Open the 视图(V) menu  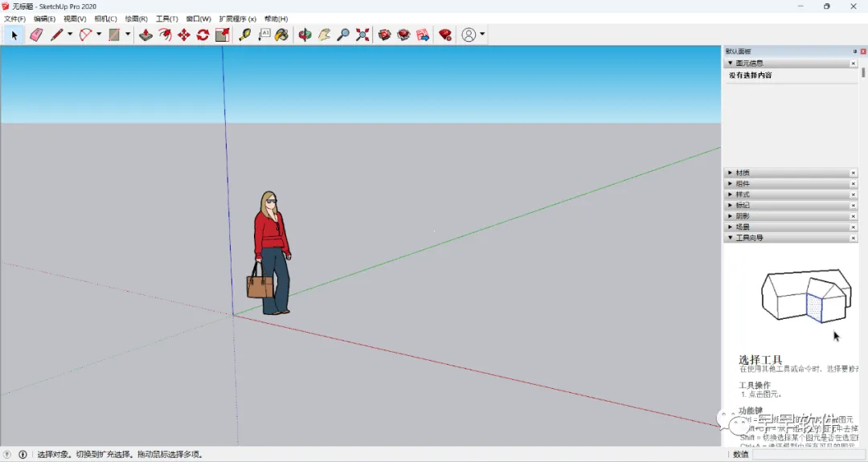(75, 18)
